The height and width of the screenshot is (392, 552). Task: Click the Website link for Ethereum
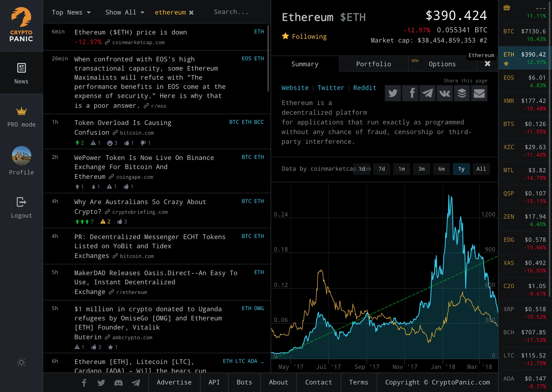pyautogui.click(x=295, y=87)
